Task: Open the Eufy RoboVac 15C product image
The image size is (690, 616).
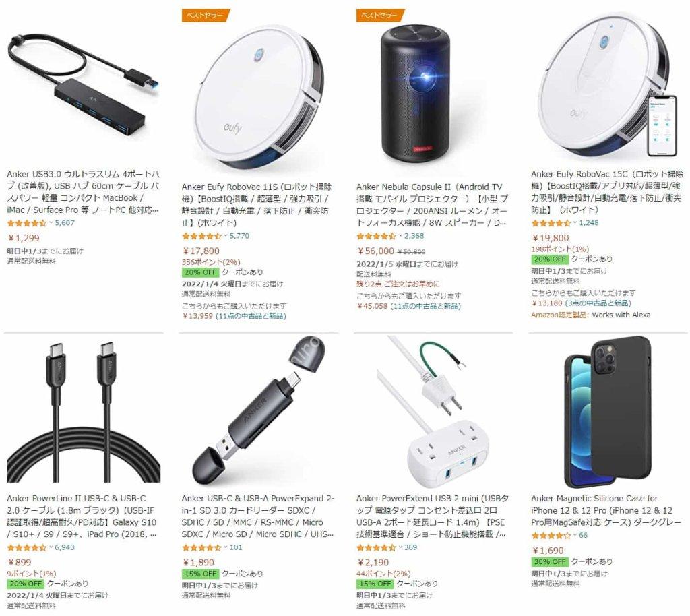Action: [608, 87]
